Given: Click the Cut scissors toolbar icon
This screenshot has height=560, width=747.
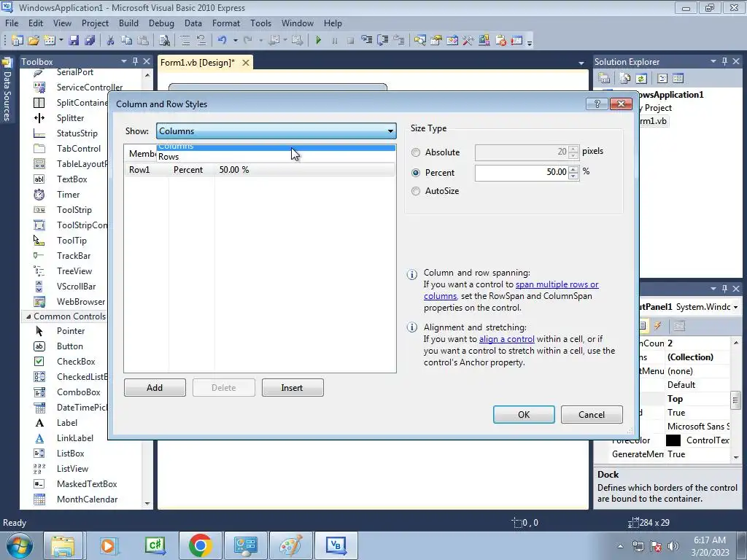Looking at the screenshot, I should point(111,41).
